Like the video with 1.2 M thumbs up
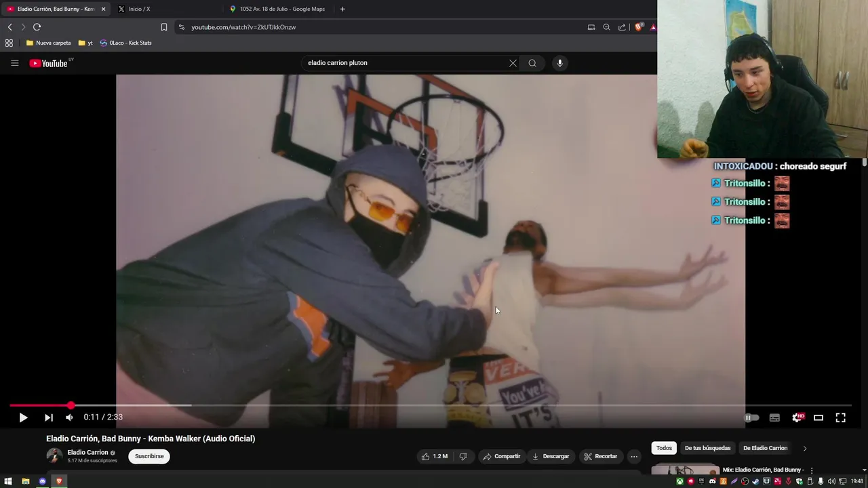Image resolution: width=868 pixels, height=488 pixels. 434,457
